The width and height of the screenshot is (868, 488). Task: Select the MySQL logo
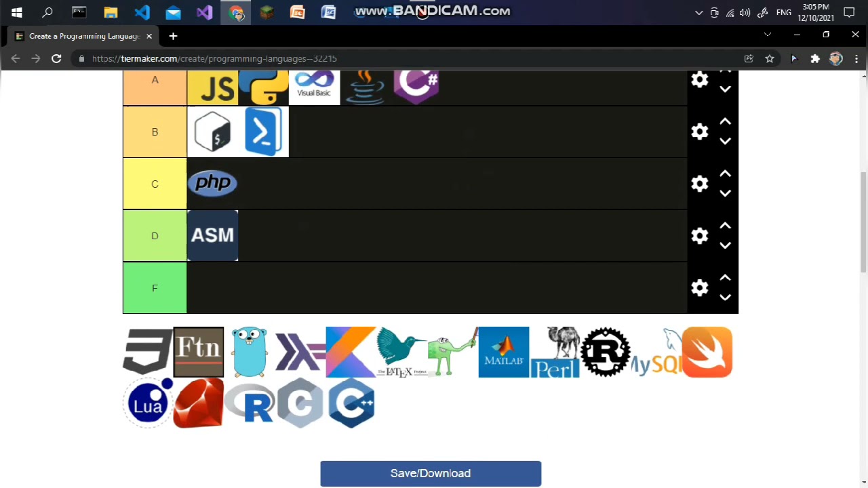[656, 352]
